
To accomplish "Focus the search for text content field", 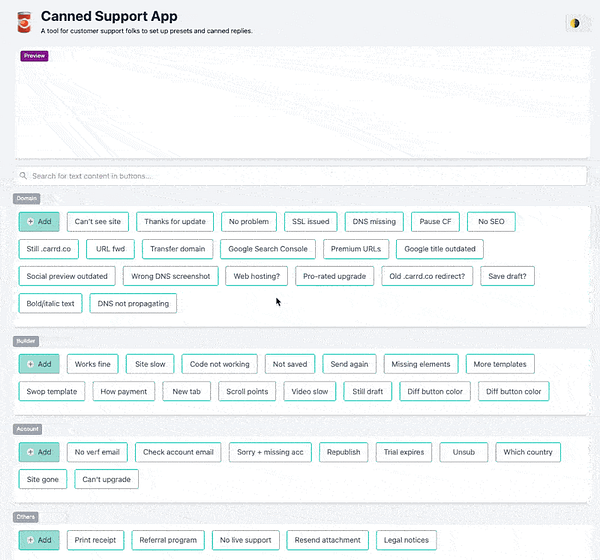I will pos(301,176).
